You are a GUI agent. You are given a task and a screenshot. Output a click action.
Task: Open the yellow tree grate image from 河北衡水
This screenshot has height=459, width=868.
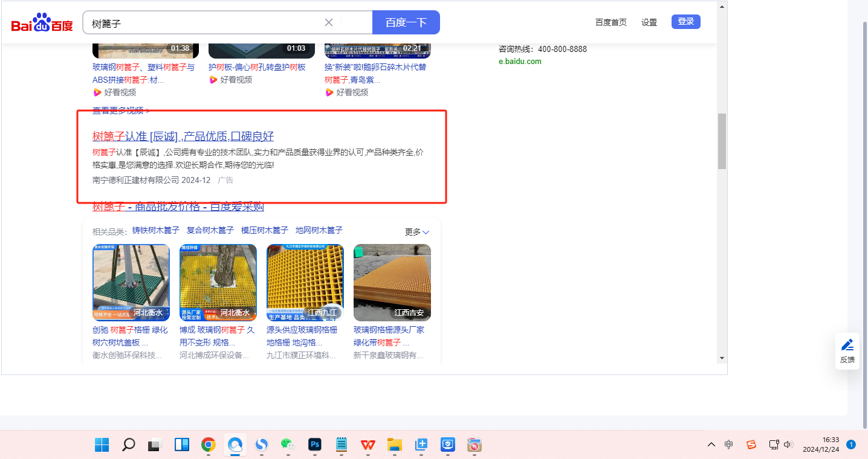click(x=218, y=283)
